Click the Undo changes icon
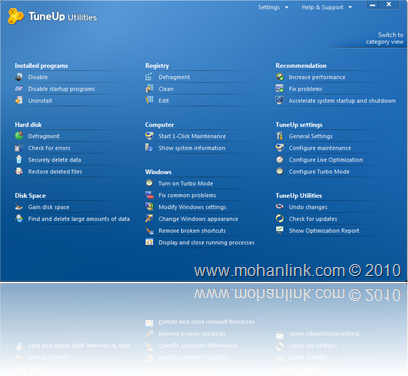This screenshot has height=376, width=408. point(279,207)
